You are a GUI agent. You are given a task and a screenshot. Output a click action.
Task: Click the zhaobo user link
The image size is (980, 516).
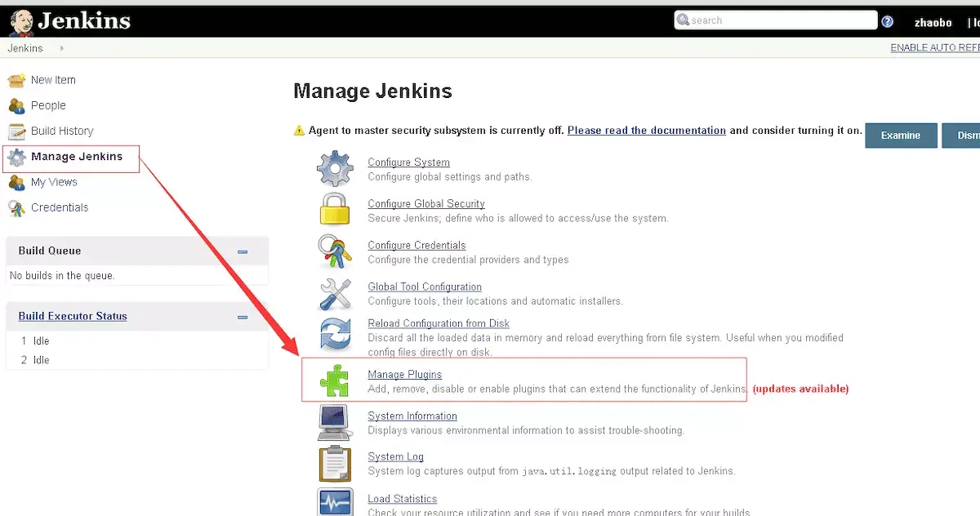tap(933, 22)
